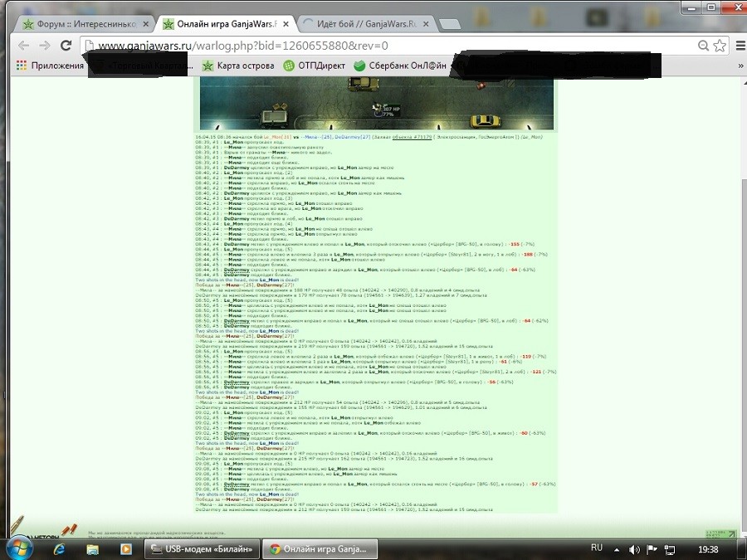Open Приложения apps shortcut
The image size is (747, 560).
[50, 66]
